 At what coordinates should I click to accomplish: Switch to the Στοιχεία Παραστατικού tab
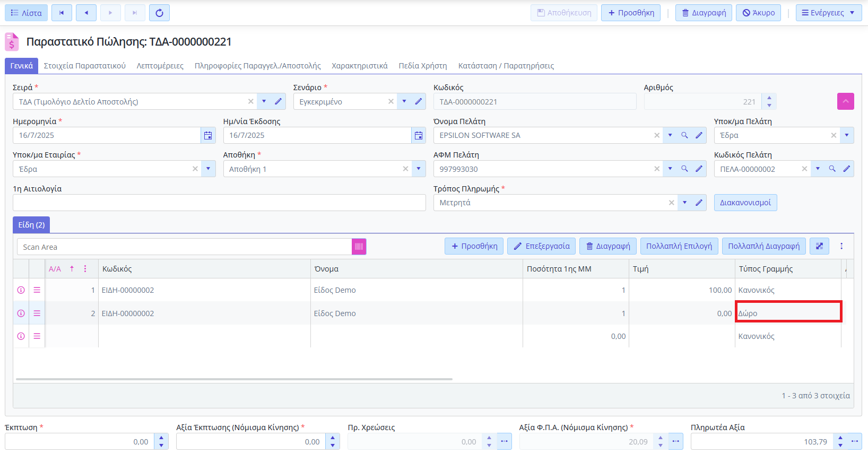(85, 66)
